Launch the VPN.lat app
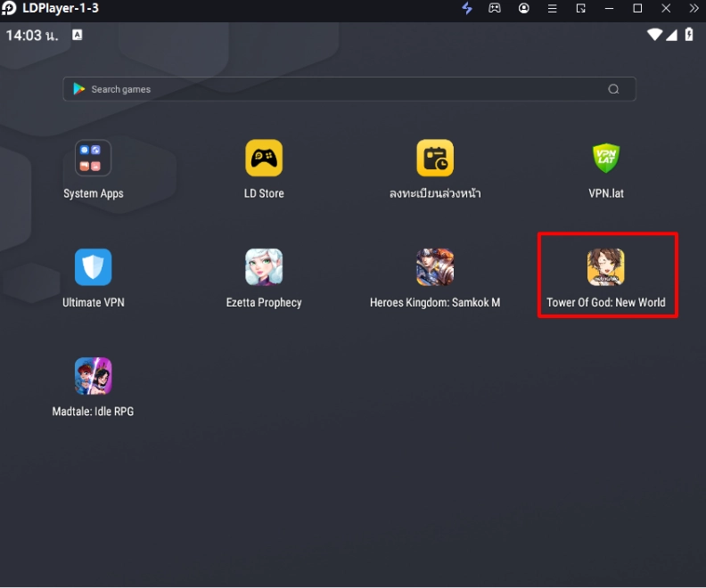The height and width of the screenshot is (588, 706). (606, 158)
